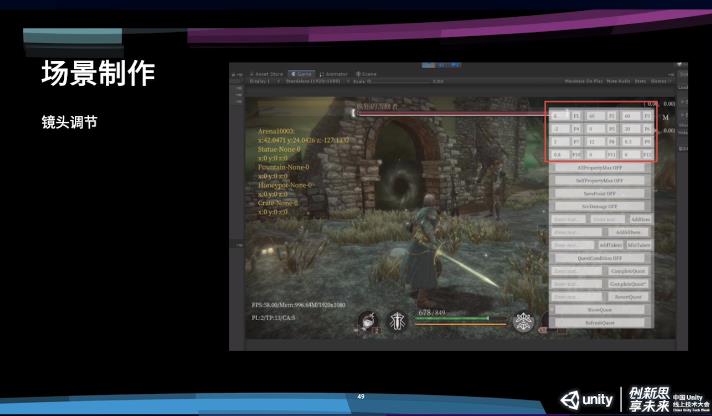Open the Gizmos dropdown in Game view
This screenshot has height=416, width=712.
coord(659,82)
